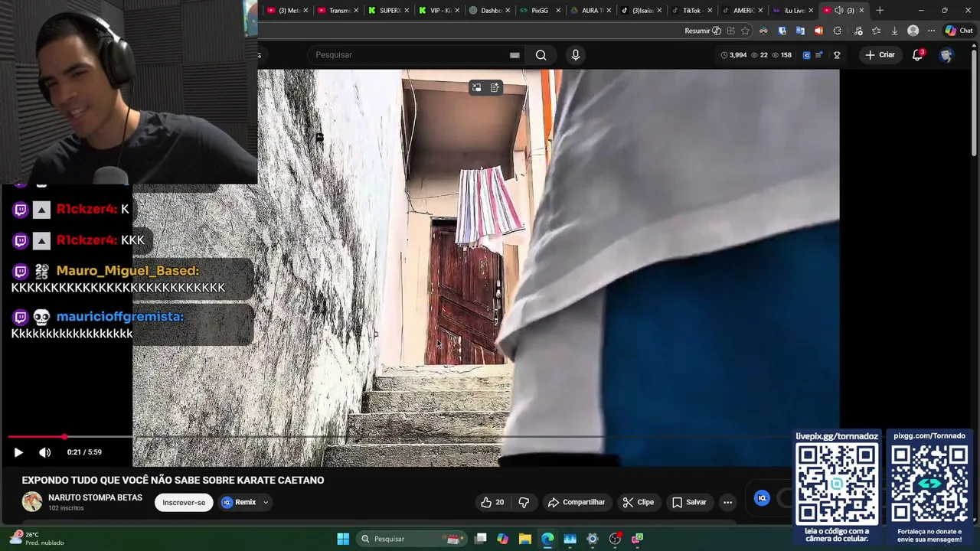Open the YouTube account avatar menu
980x551 pixels.
point(946,55)
